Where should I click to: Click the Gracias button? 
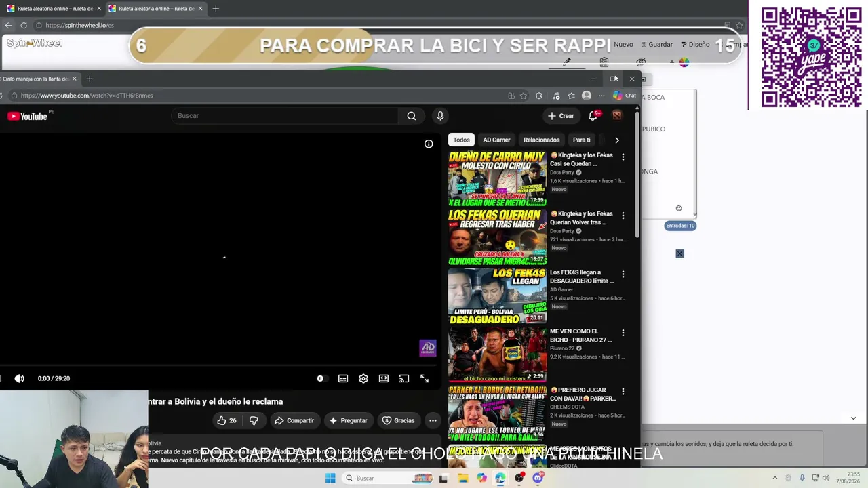point(398,420)
